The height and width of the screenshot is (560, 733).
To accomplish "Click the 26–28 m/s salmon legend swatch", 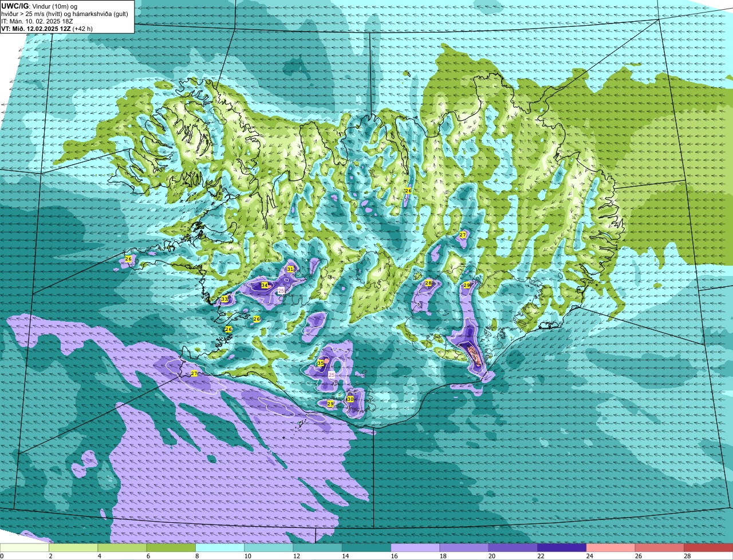I will (660, 548).
